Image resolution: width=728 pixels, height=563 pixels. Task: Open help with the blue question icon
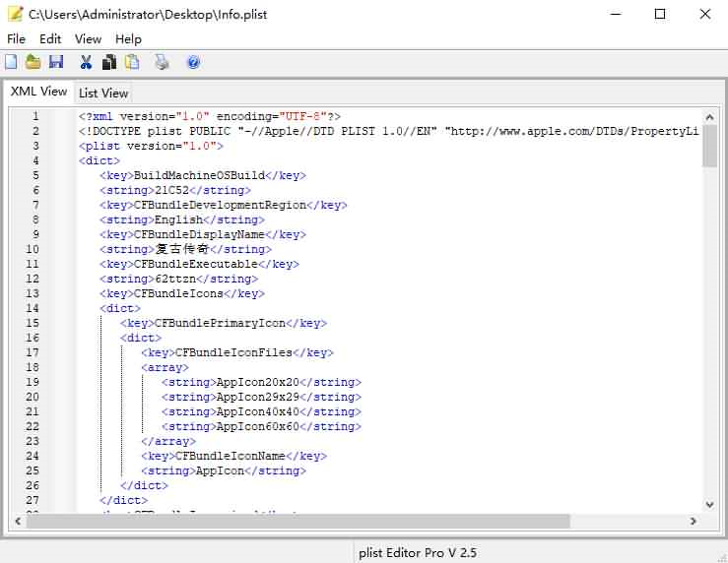tap(194, 62)
